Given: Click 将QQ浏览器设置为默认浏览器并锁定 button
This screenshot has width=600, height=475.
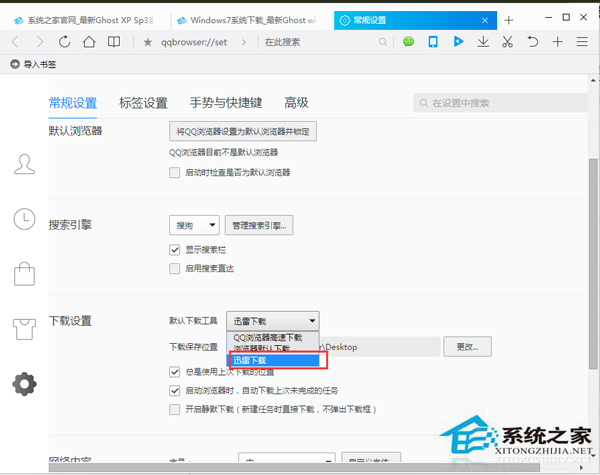Looking at the screenshot, I should pyautogui.click(x=243, y=131).
